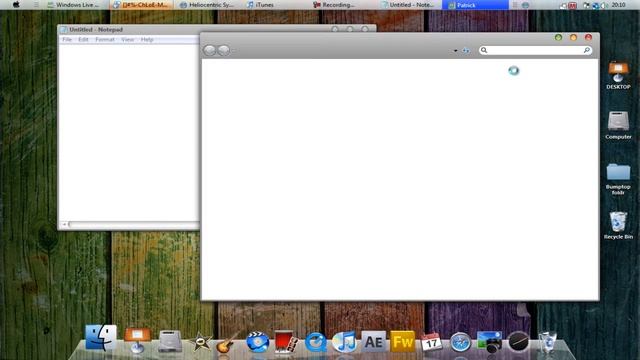Open the Recycle Bin on the desktop
This screenshot has width=640, height=360.
(x=618, y=225)
